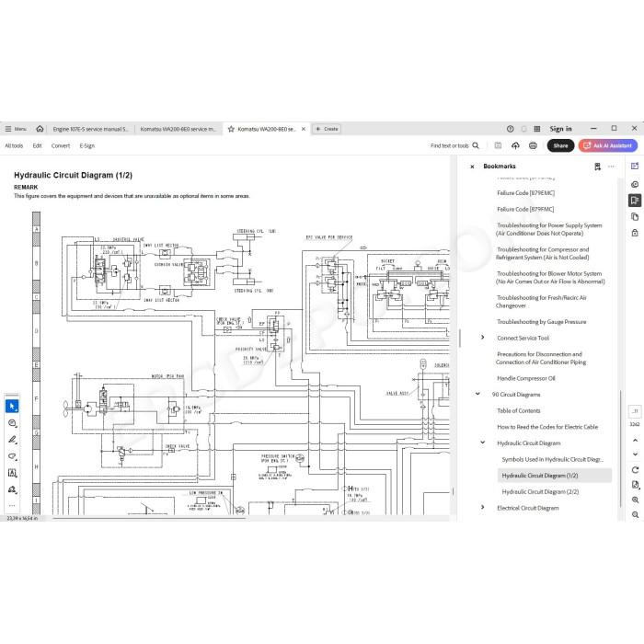Open the E-Sign menu
The width and height of the screenshot is (644, 644).
click(x=87, y=145)
